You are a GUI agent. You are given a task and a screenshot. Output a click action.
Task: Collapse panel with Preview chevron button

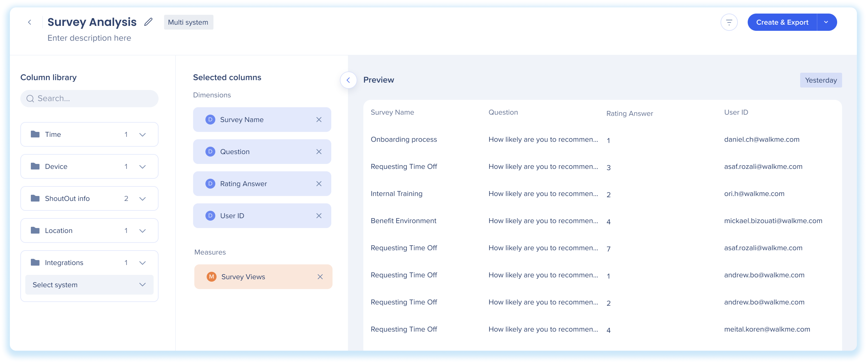[x=348, y=80]
